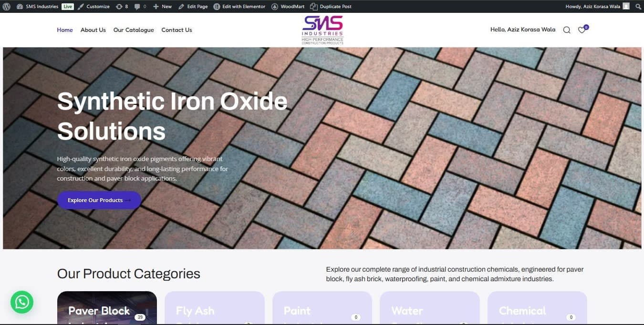Open the comments bubble showing 0
Viewport: 644px width, 325px height.
pos(140,7)
